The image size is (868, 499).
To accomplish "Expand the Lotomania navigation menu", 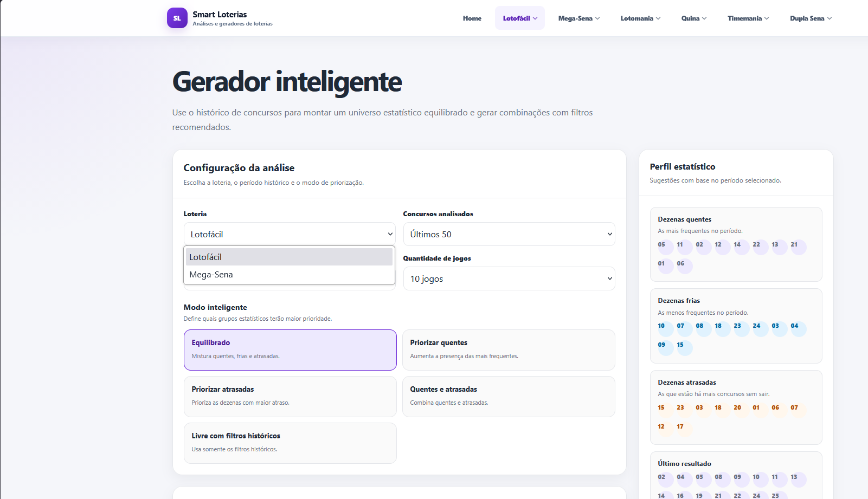I will point(640,18).
